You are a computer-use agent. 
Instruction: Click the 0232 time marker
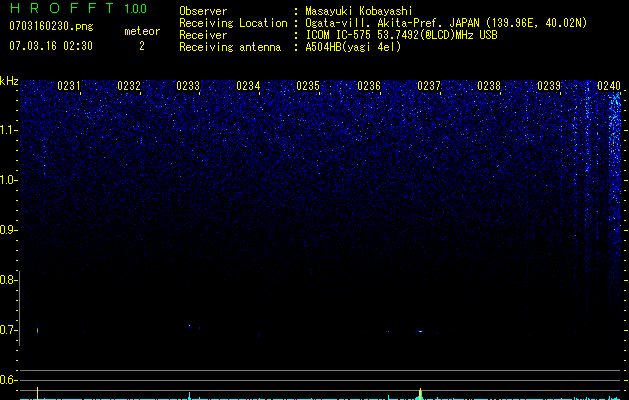[129, 85]
